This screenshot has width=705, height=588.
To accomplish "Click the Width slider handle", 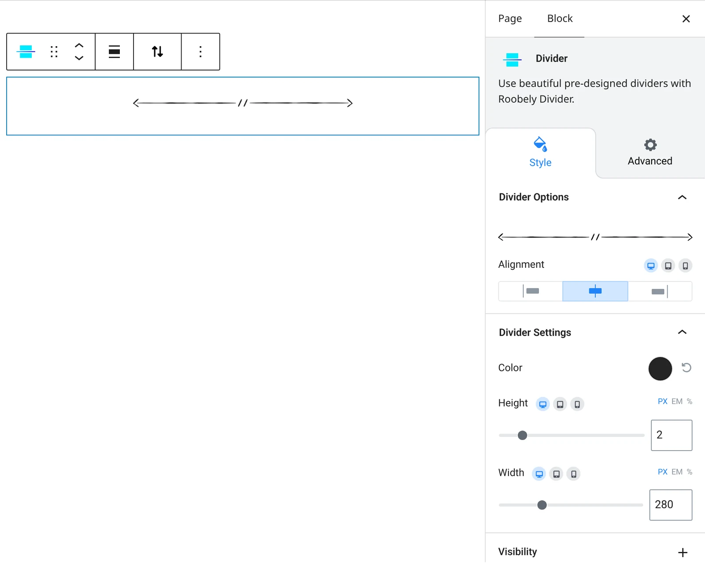I will 542,505.
